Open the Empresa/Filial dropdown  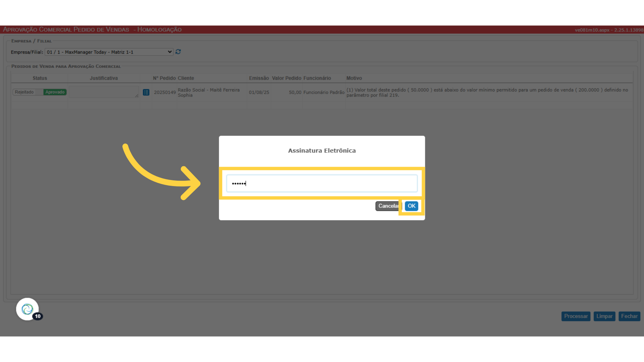point(109,52)
